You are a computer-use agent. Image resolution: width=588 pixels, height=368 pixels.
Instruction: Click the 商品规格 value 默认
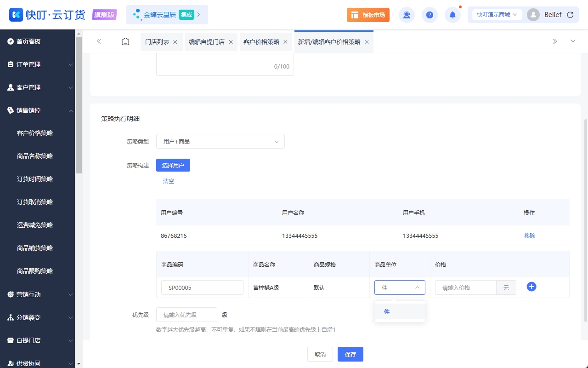[x=319, y=287]
